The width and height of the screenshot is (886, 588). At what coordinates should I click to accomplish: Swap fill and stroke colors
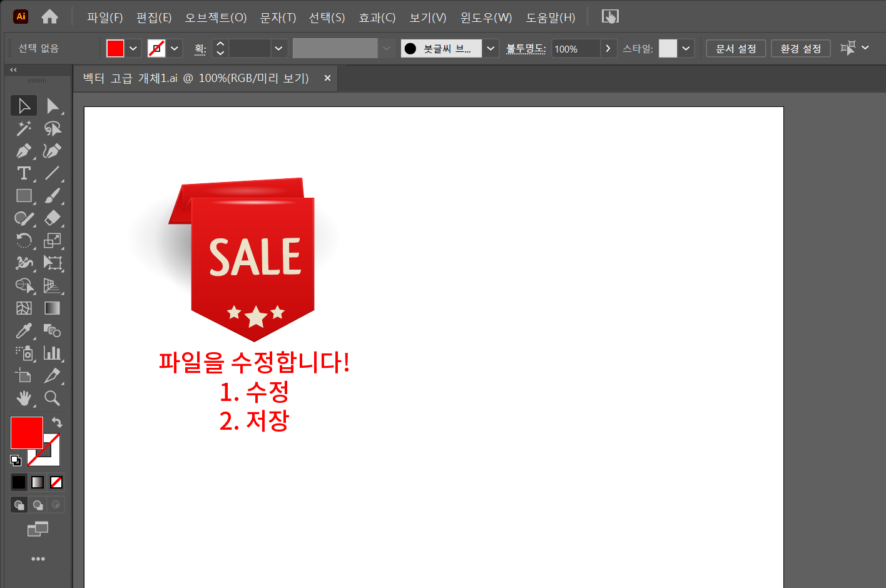tap(56, 422)
